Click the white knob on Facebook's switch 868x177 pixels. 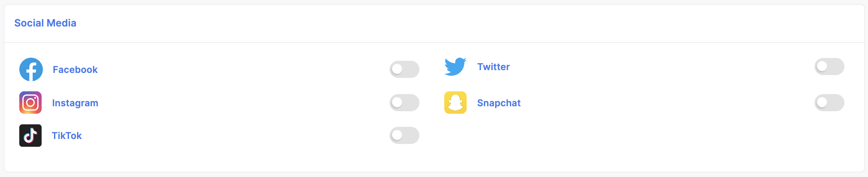point(397,69)
